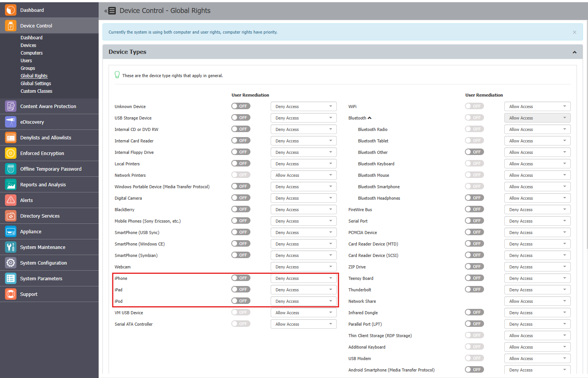588x378 pixels.
Task: Open the WiFi access dropdown
Action: coord(537,107)
